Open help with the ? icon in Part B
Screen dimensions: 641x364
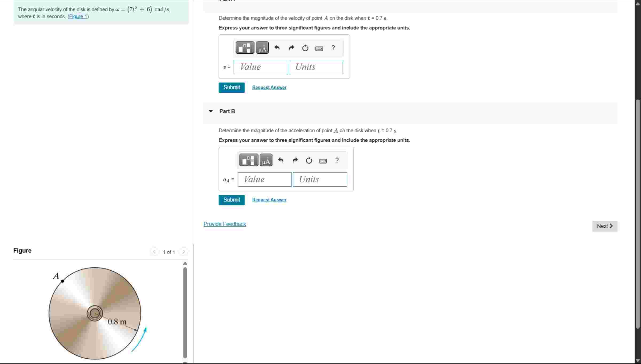pos(337,160)
